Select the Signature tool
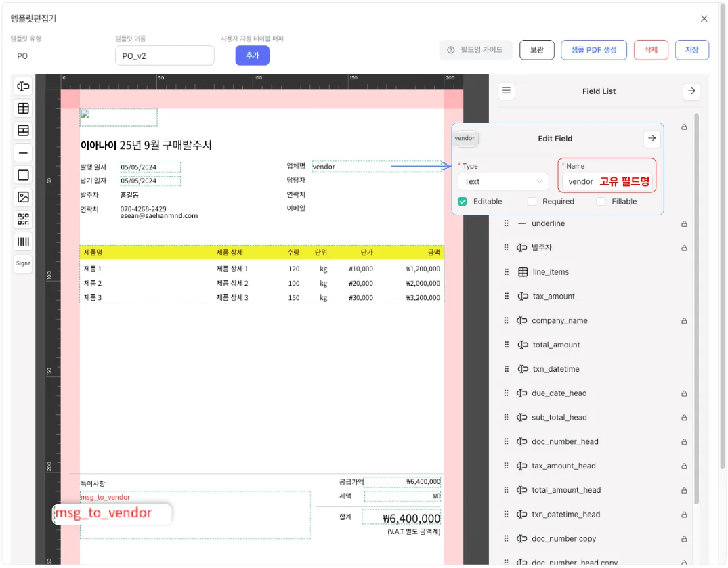The image size is (728, 568). pos(23,263)
